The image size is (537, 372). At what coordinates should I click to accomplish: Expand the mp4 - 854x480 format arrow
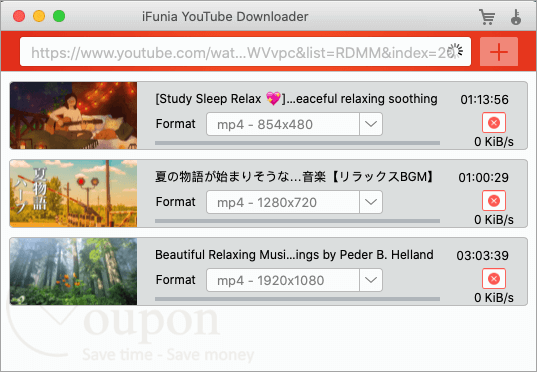371,124
